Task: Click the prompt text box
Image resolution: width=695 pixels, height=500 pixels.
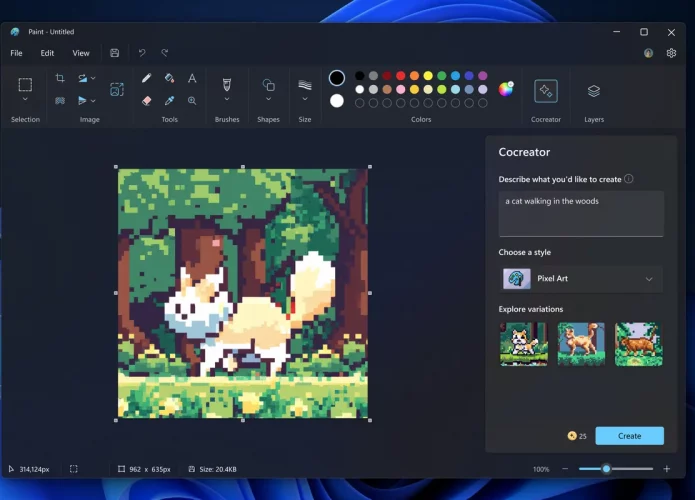Action: click(581, 214)
